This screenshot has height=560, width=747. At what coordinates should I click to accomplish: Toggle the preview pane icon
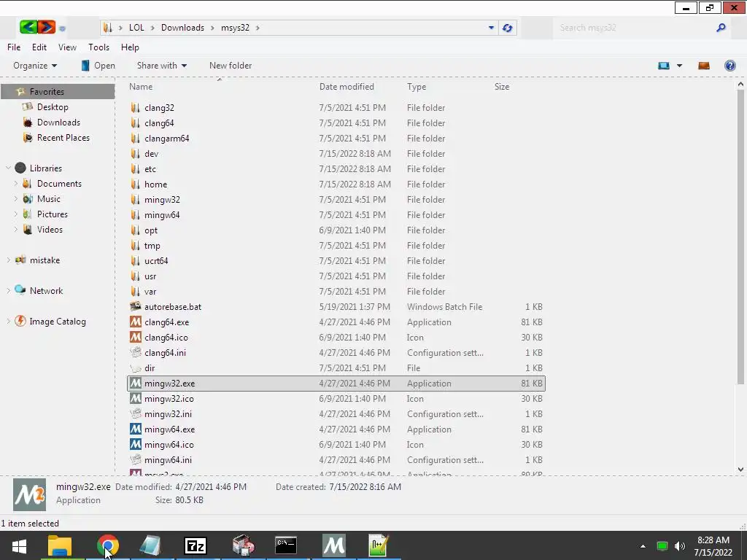point(704,66)
